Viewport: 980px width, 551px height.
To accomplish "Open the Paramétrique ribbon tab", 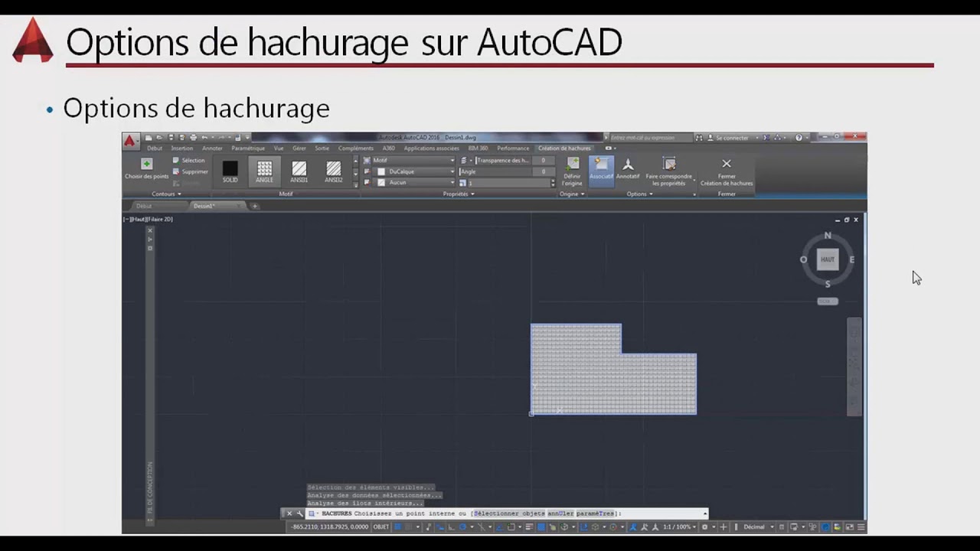I will click(248, 148).
